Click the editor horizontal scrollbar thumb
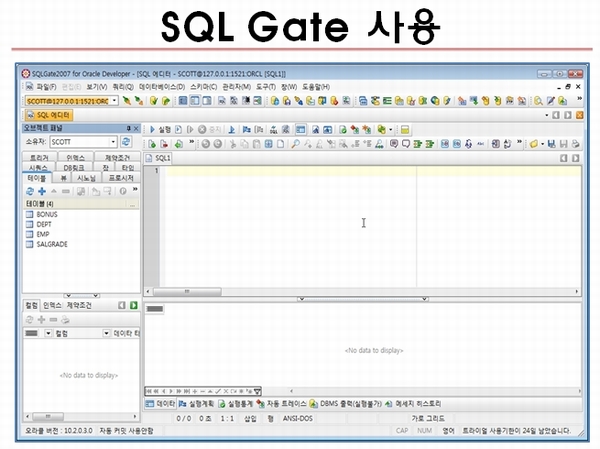The height and width of the screenshot is (449, 600). click(x=187, y=292)
